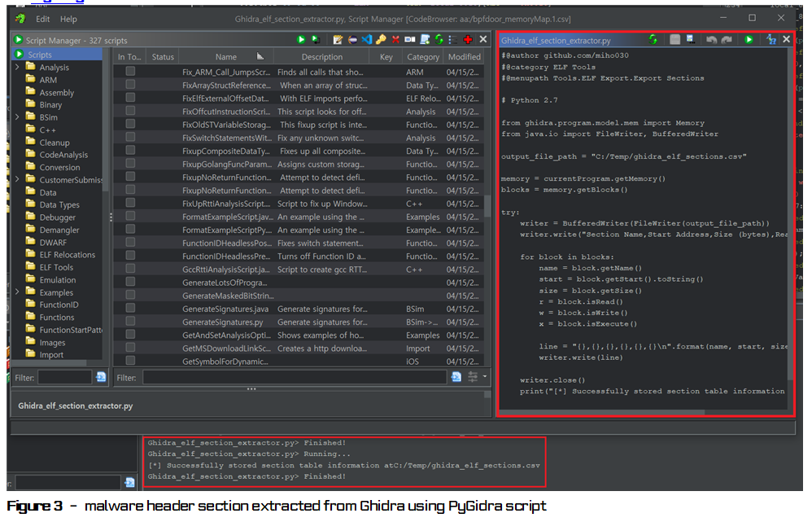This screenshot has width=812, height=522.
Task: Check box beside FormatExampleScript.jav...
Action: (x=130, y=216)
